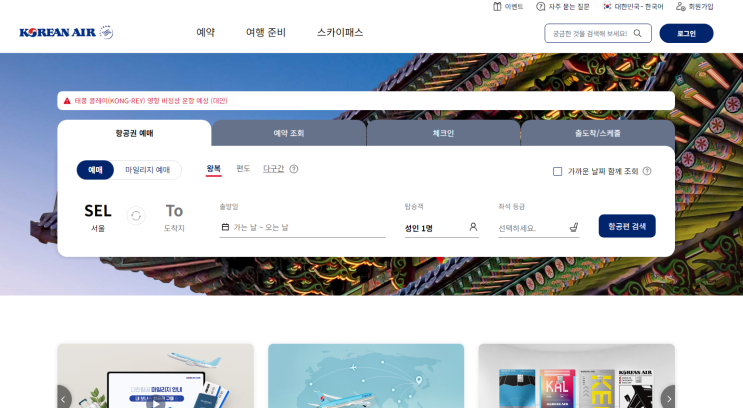Choose 편도 one-way option
Screen dimensions: 743x408
point(243,168)
